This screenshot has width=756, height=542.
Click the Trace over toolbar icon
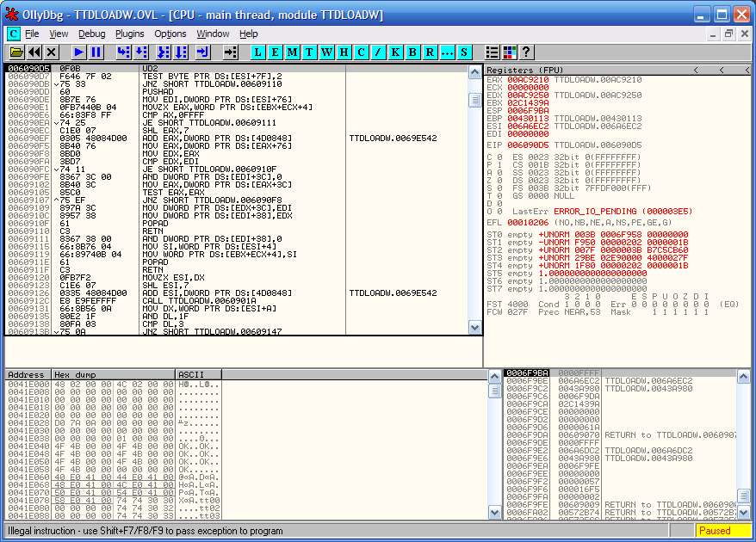point(181,52)
